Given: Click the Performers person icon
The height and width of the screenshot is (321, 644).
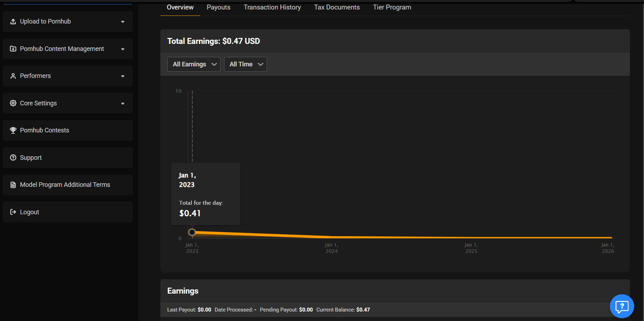Looking at the screenshot, I should point(13,76).
